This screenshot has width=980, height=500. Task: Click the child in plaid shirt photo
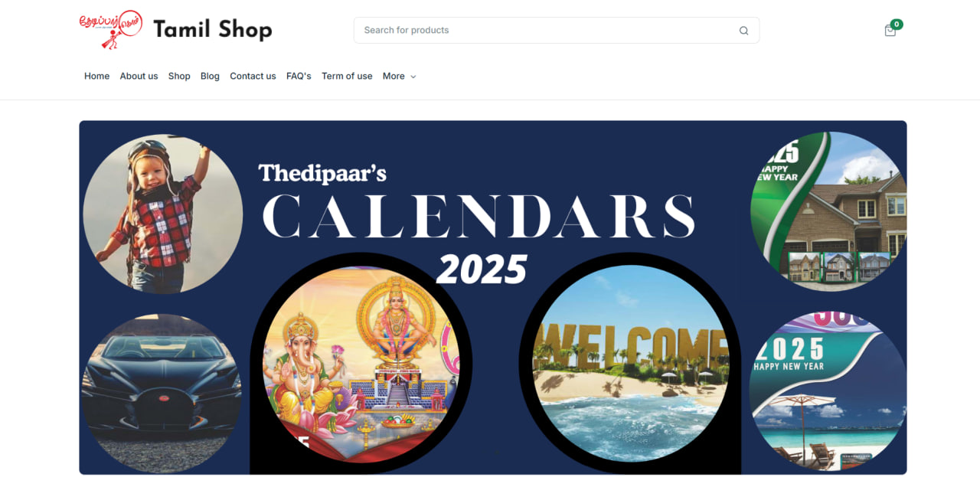(x=163, y=214)
